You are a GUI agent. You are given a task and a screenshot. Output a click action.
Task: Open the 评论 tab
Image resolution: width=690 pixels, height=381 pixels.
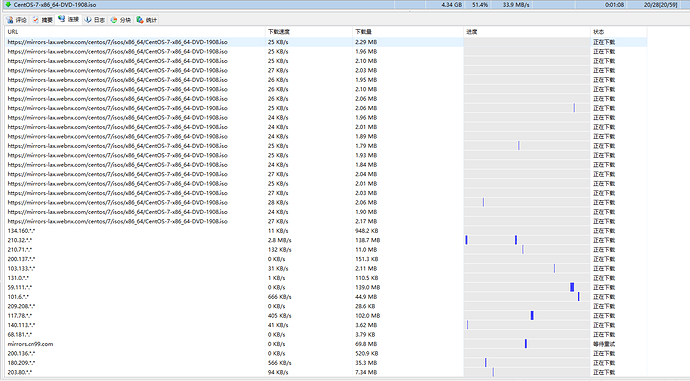pyautogui.click(x=17, y=20)
